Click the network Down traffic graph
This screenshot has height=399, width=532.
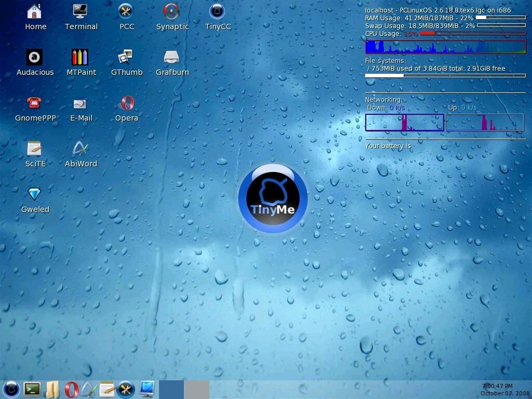point(404,123)
